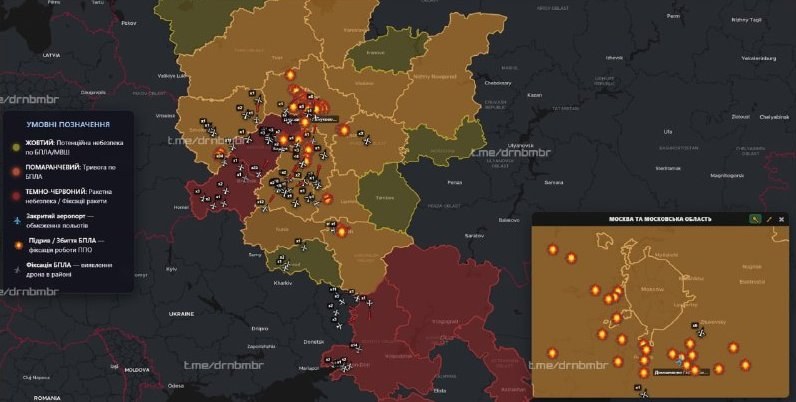This screenshot has width=796, height=402.
Task: Click the drone marker inside olive Belgorod region
Action: click(x=285, y=265)
